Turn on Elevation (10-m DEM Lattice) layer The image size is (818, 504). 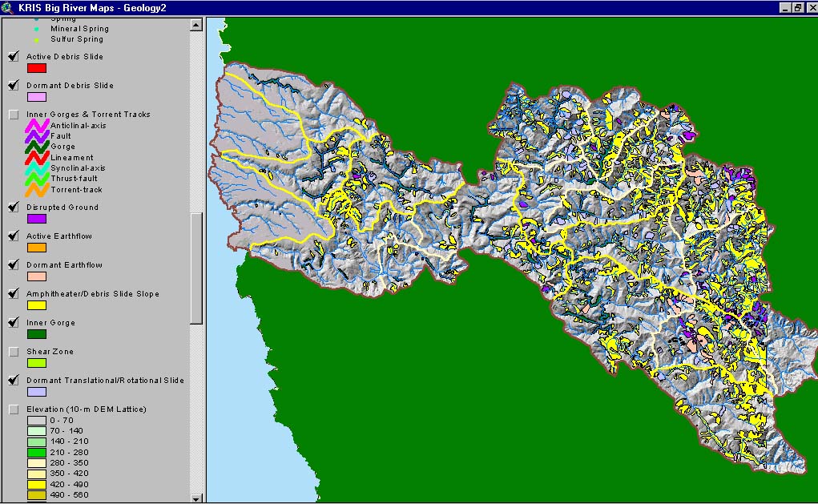pos(14,409)
